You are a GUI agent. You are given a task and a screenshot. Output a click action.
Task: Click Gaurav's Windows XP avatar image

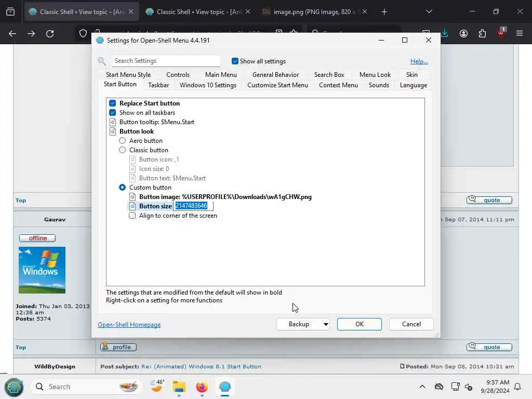pyautogui.click(x=42, y=270)
